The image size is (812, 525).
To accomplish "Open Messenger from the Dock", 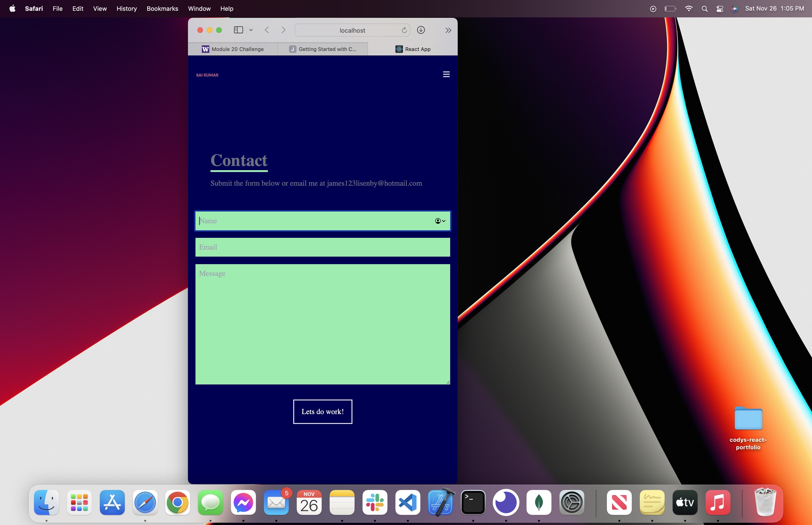I will click(243, 502).
